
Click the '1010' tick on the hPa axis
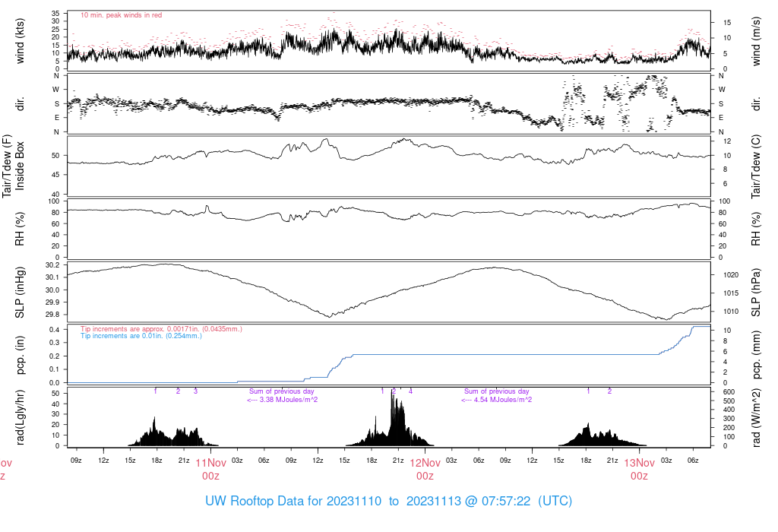click(731, 312)
